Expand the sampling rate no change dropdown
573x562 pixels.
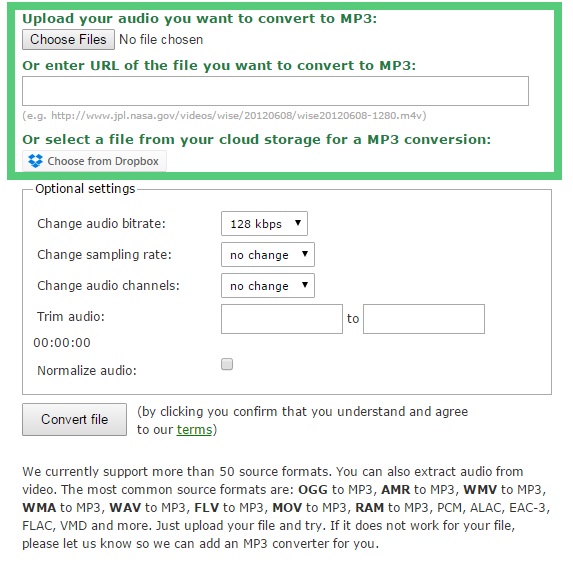[x=267, y=254]
